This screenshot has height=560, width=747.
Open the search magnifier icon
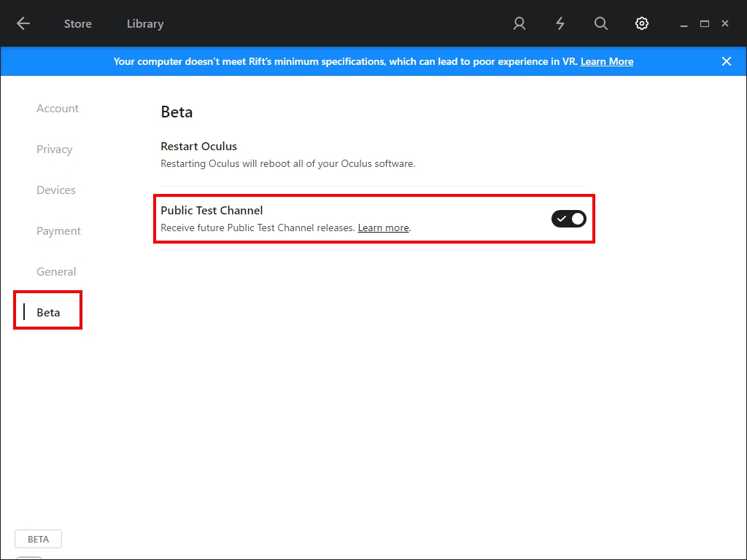[601, 23]
